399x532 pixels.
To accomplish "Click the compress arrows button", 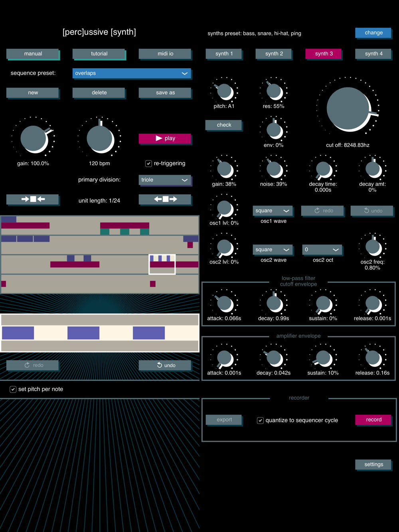I will [x=33, y=199].
